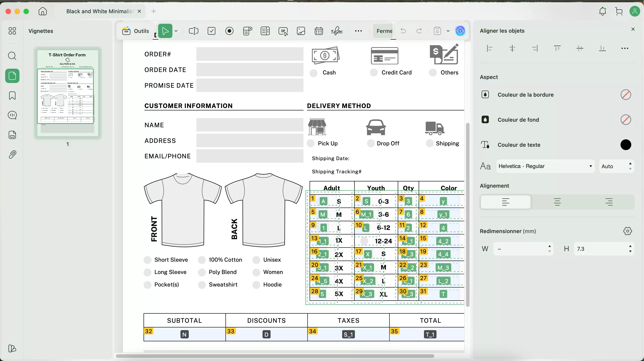Open the search panel in sidebar
644x361 pixels.
(12, 56)
